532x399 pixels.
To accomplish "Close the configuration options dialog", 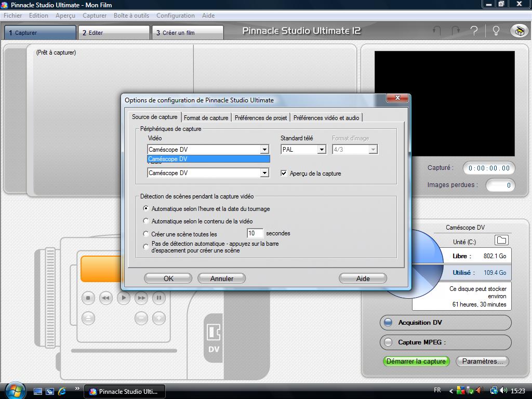I will point(397,98).
